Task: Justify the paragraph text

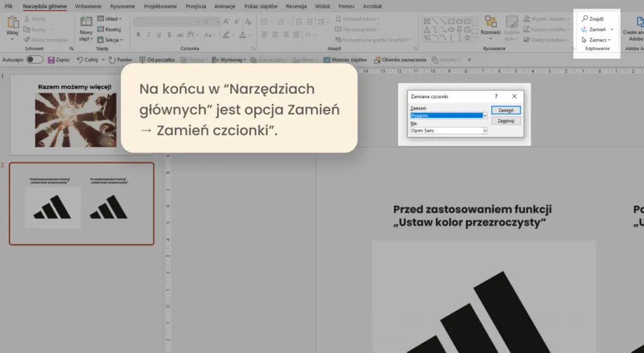Action: pos(296,35)
